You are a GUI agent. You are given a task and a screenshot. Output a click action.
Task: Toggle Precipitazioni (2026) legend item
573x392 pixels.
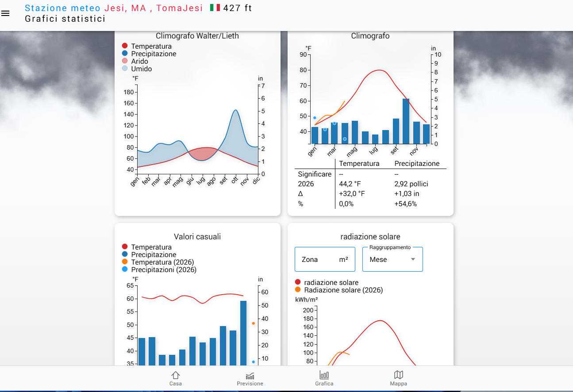point(125,270)
